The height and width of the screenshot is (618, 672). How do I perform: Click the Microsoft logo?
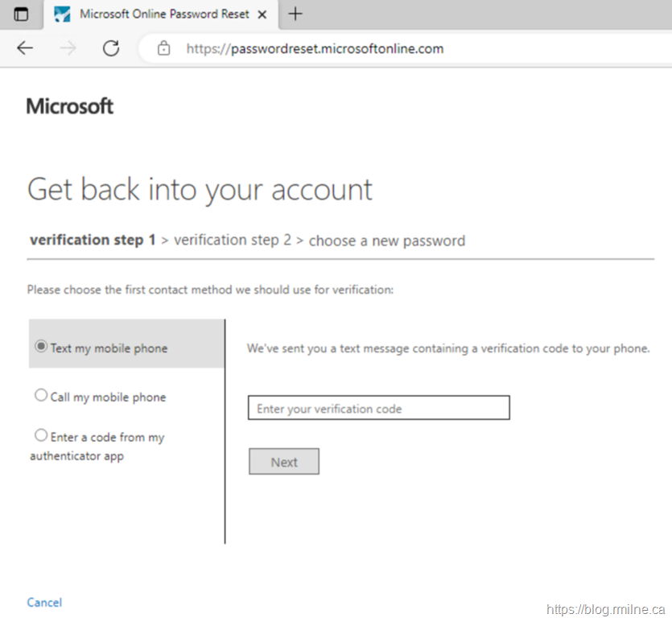coord(70,106)
